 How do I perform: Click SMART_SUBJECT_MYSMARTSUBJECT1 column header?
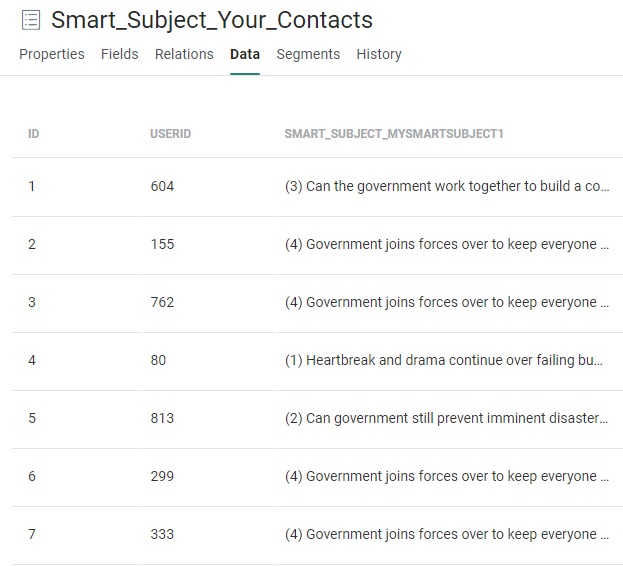point(394,133)
